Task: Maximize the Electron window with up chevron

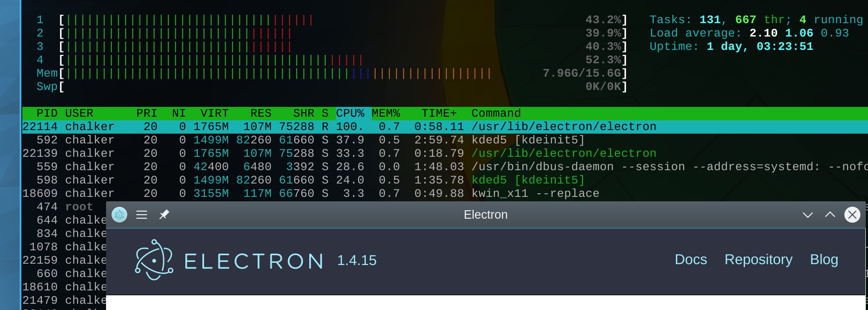Action: pos(830,214)
